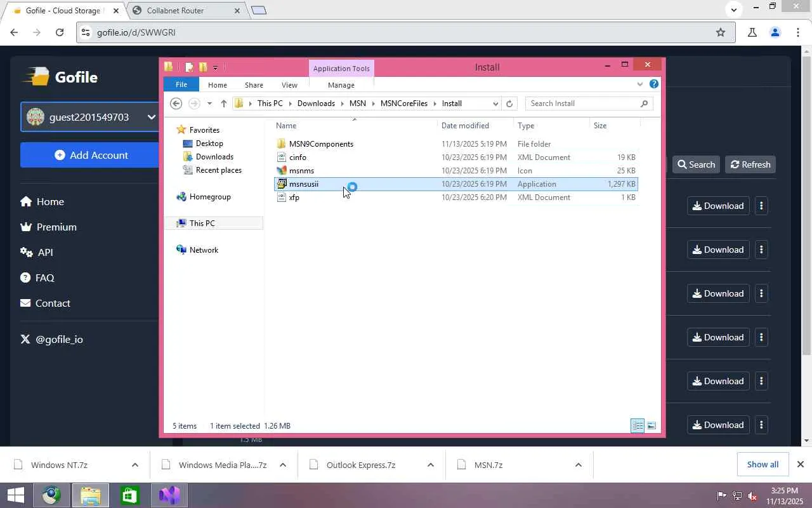This screenshot has height=508, width=812.
Task: Switch to the Home ribbon tab
Action: click(x=218, y=84)
